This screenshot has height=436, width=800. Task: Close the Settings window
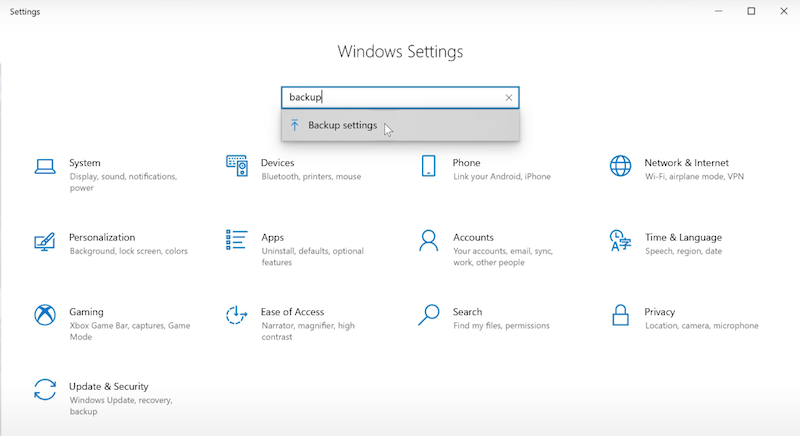click(x=784, y=11)
